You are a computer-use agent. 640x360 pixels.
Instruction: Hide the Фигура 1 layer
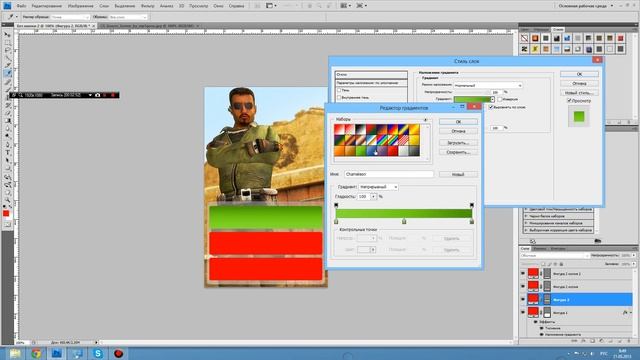523,313
